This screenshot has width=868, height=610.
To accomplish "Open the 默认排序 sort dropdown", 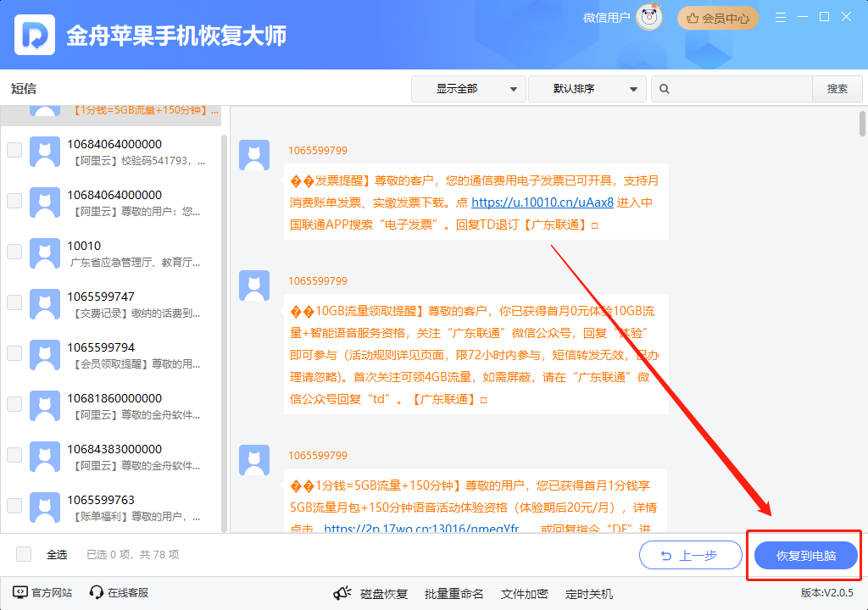I will [586, 89].
